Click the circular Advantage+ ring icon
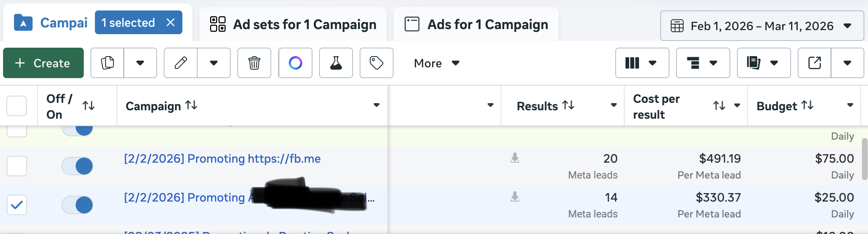Screen dimensions: 868x234 [295, 63]
